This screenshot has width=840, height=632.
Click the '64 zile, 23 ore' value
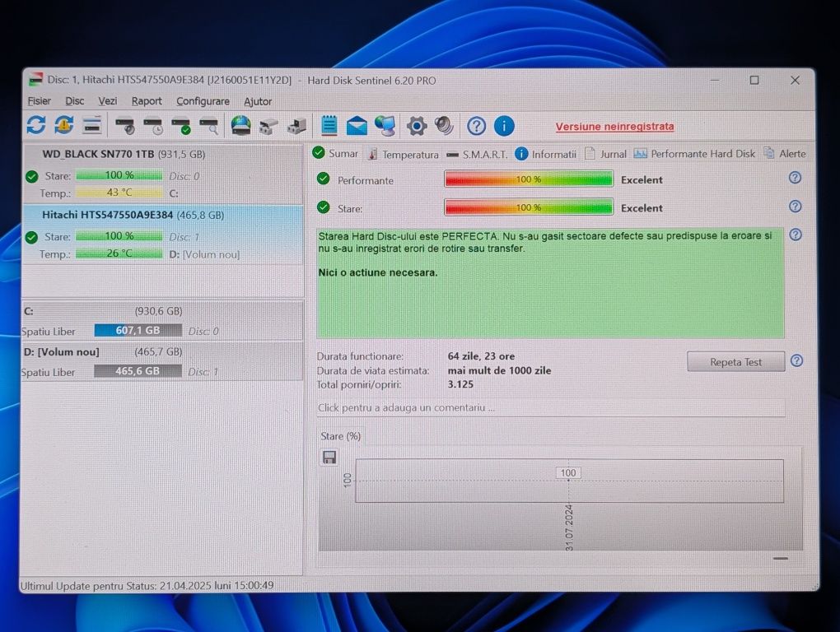click(481, 355)
